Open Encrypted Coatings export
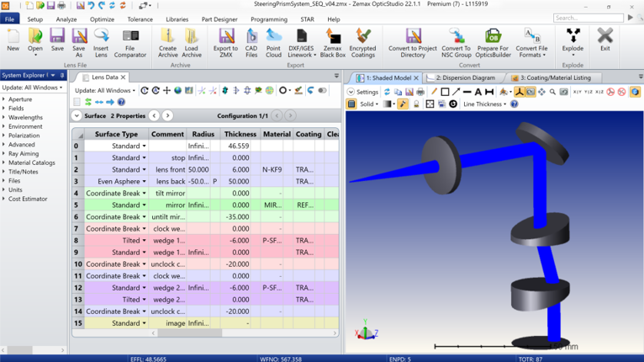 coord(362,43)
